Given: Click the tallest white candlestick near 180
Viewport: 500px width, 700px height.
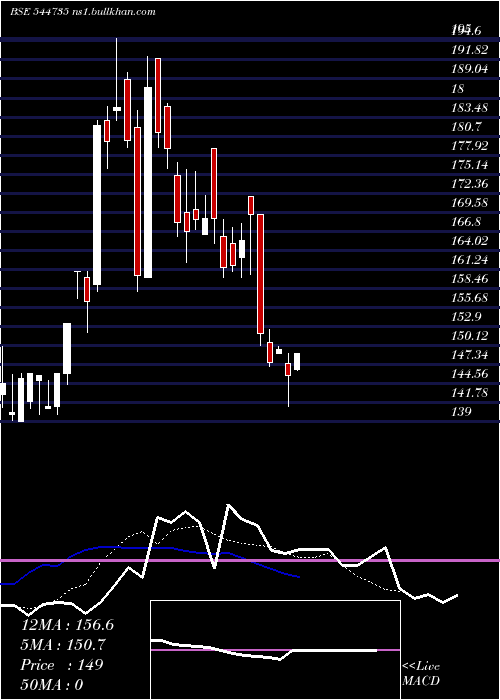Looking at the screenshot, I should [x=148, y=182].
